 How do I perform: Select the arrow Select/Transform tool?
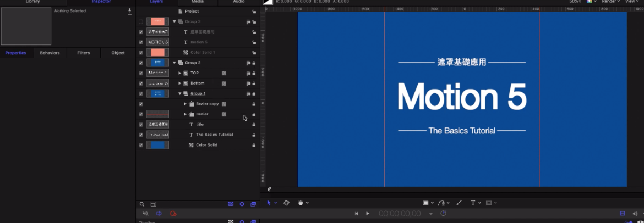pos(269,203)
